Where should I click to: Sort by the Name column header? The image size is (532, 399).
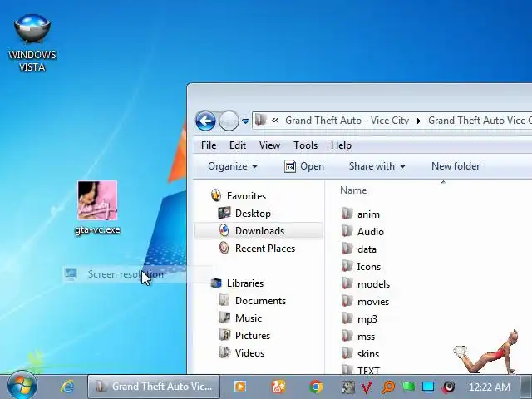coord(353,190)
